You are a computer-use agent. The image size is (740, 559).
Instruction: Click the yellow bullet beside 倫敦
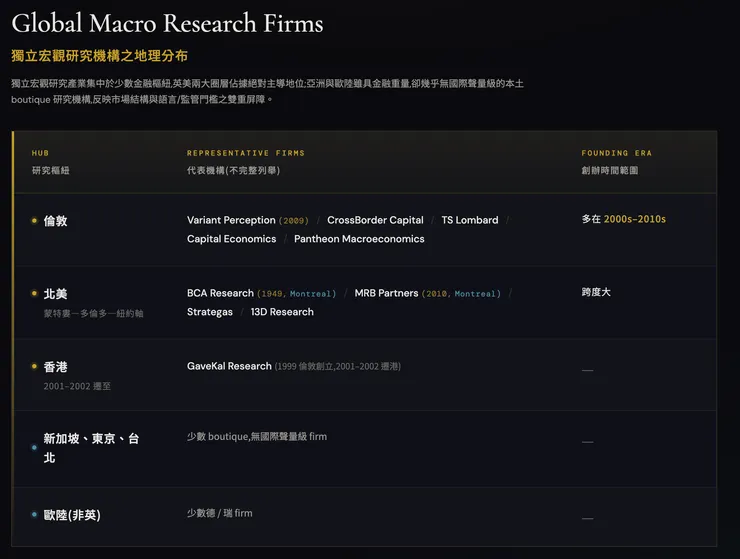(34, 220)
